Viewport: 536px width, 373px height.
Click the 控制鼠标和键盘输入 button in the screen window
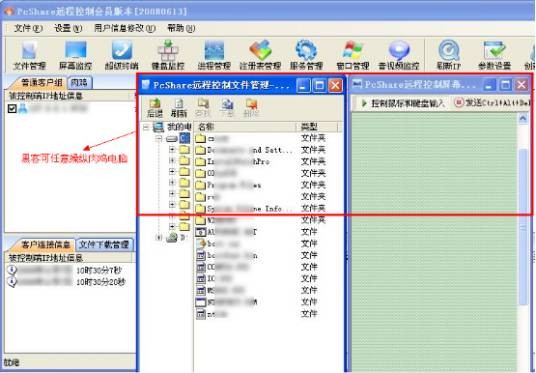[x=403, y=103]
